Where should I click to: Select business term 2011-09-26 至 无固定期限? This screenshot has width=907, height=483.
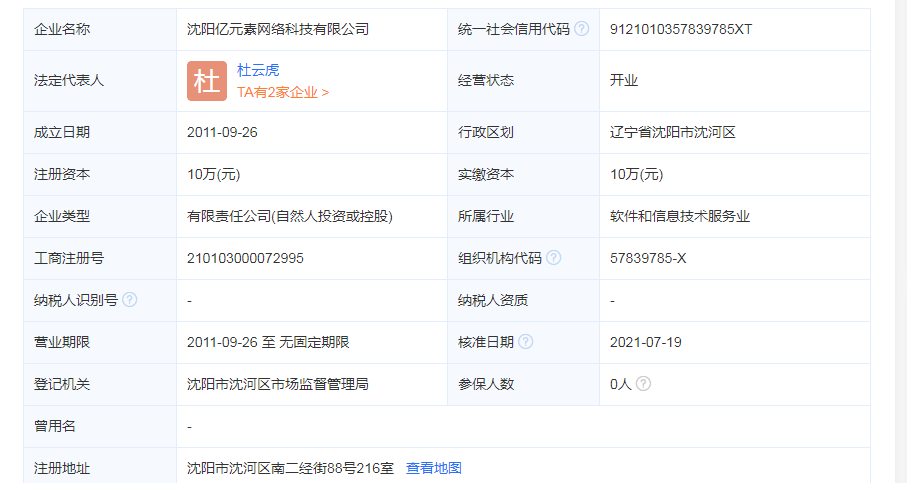pos(268,342)
